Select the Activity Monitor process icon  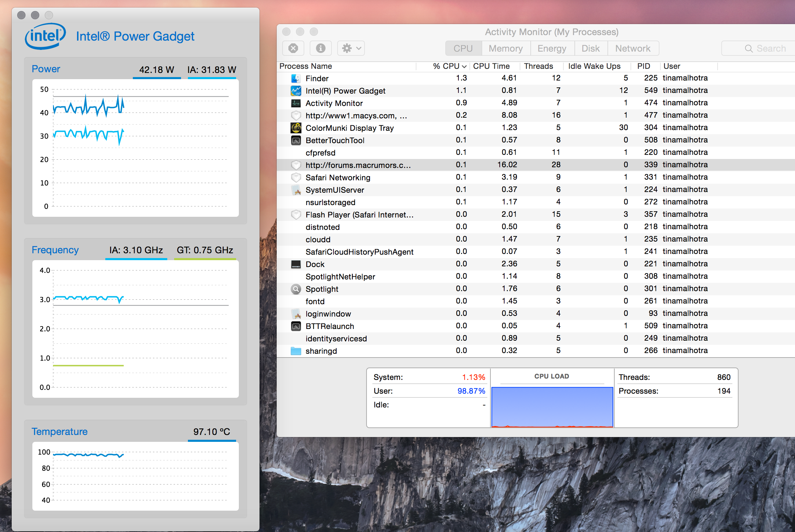pos(296,103)
